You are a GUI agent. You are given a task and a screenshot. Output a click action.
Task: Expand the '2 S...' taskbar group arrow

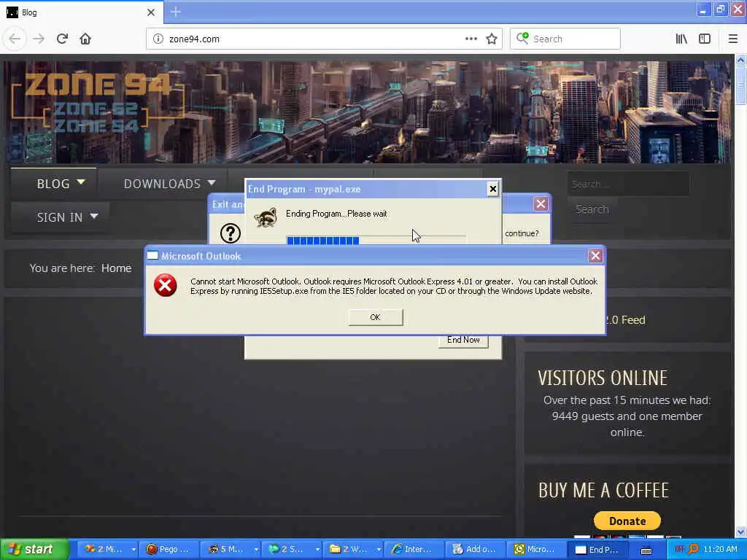click(x=317, y=550)
